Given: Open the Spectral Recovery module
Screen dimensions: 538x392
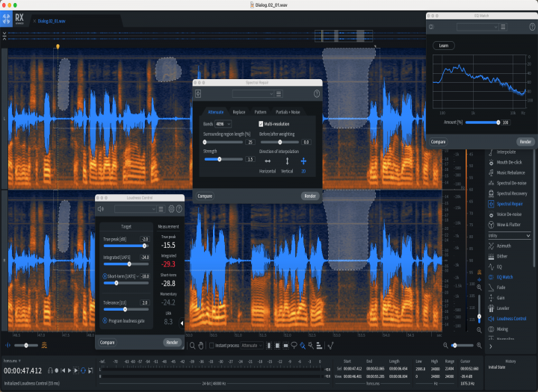Looking at the screenshot, I should (509, 193).
